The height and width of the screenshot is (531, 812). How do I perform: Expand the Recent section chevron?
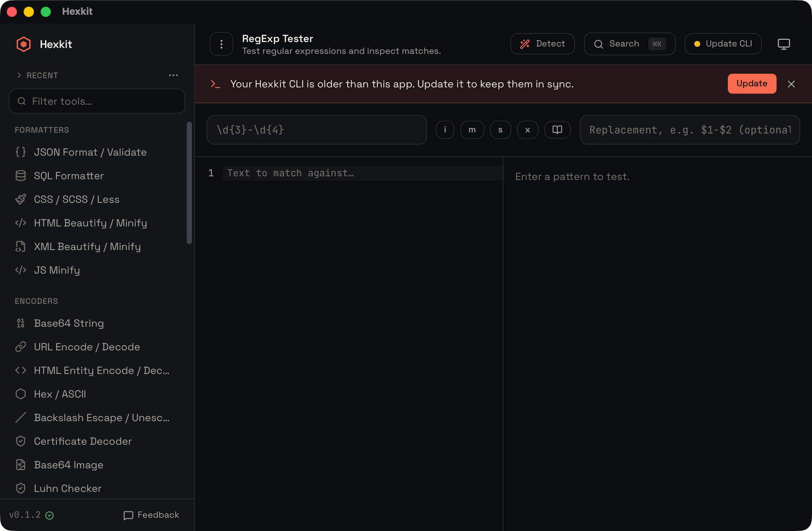[x=19, y=75]
